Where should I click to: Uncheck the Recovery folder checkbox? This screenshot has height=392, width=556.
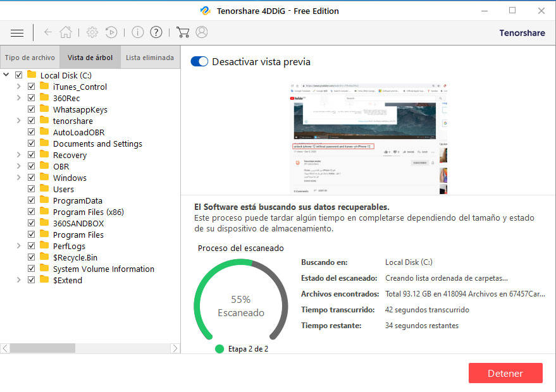pos(31,155)
